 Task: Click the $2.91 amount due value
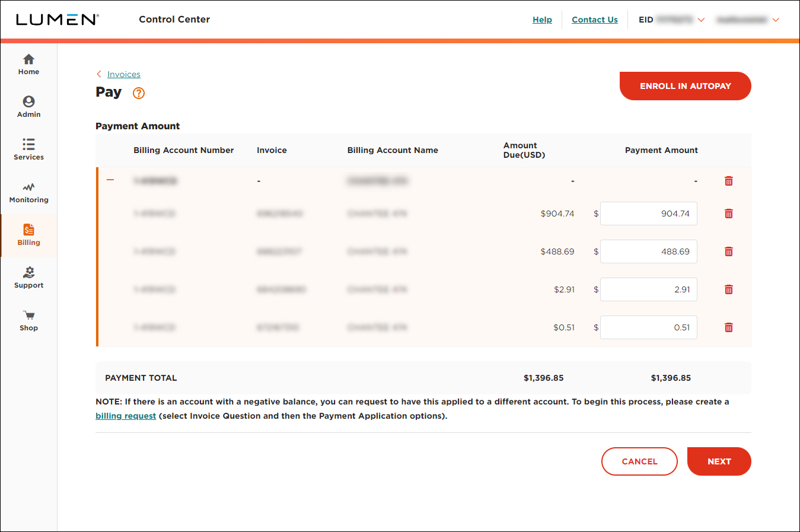tap(564, 289)
